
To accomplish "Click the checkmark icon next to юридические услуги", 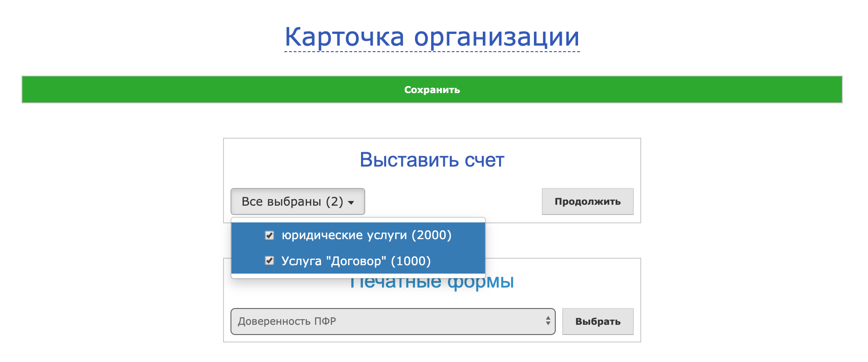I will pos(270,235).
